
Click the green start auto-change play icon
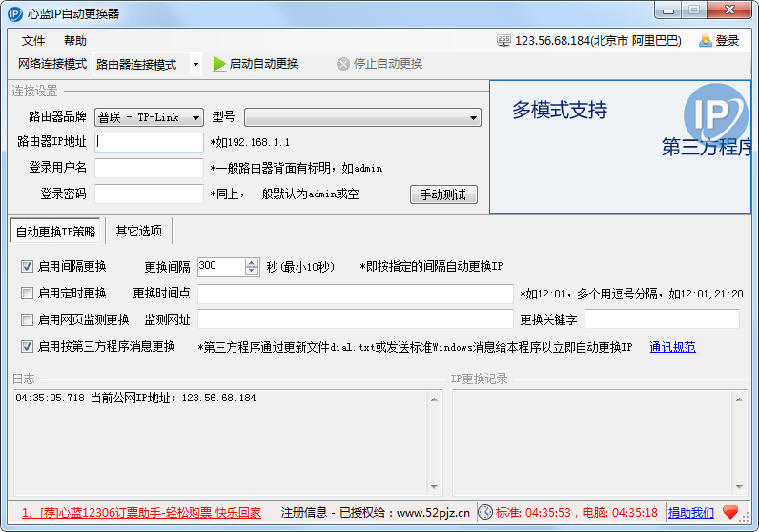[219, 64]
